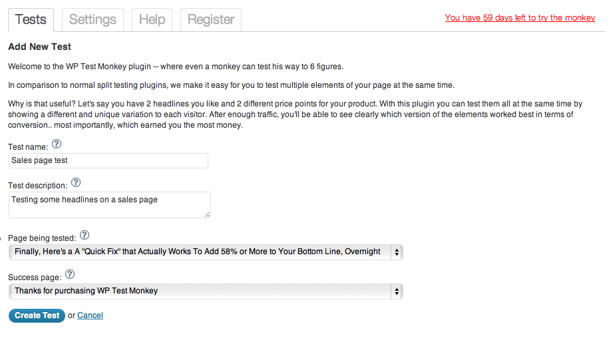This screenshot has height=364, width=611.
Task: Click the Success page label text
Action: point(35,277)
